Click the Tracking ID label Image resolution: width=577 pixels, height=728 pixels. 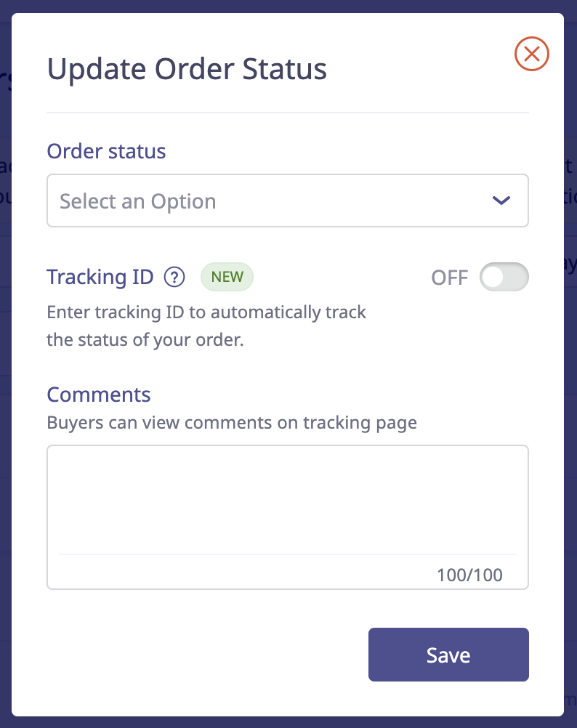(100, 277)
